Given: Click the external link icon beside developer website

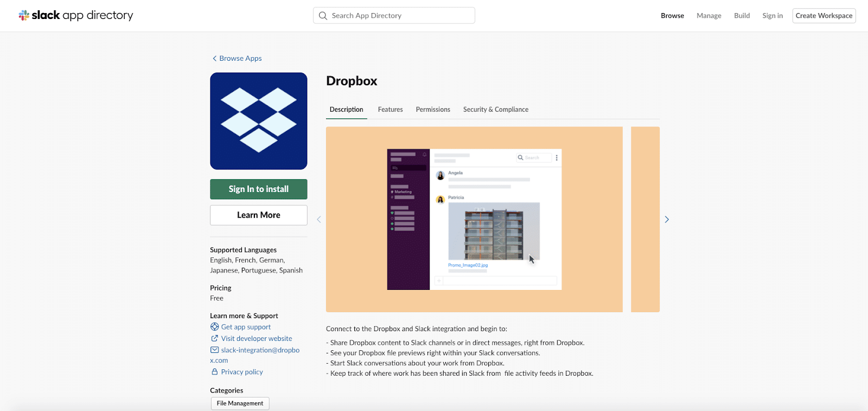Looking at the screenshot, I should point(215,338).
